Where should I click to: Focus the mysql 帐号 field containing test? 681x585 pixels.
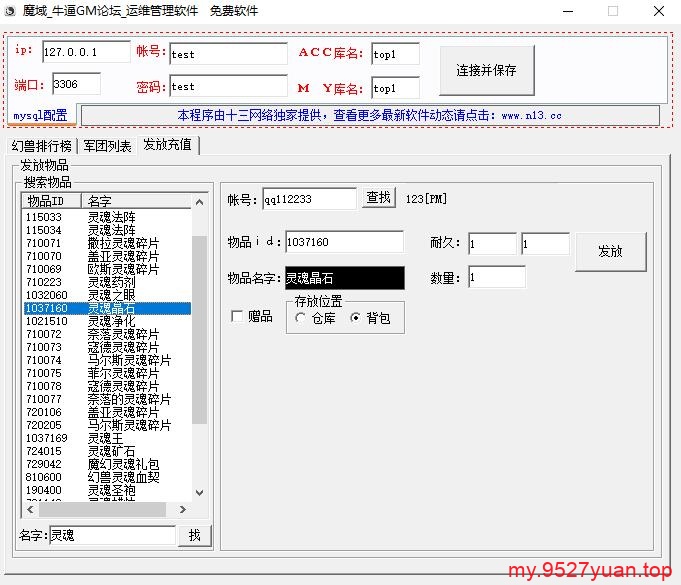click(x=228, y=54)
